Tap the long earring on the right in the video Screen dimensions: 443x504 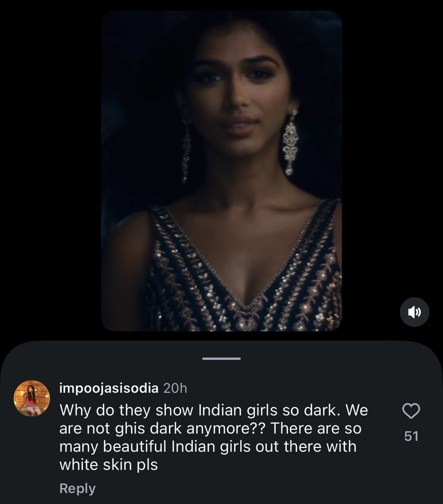pos(291,142)
